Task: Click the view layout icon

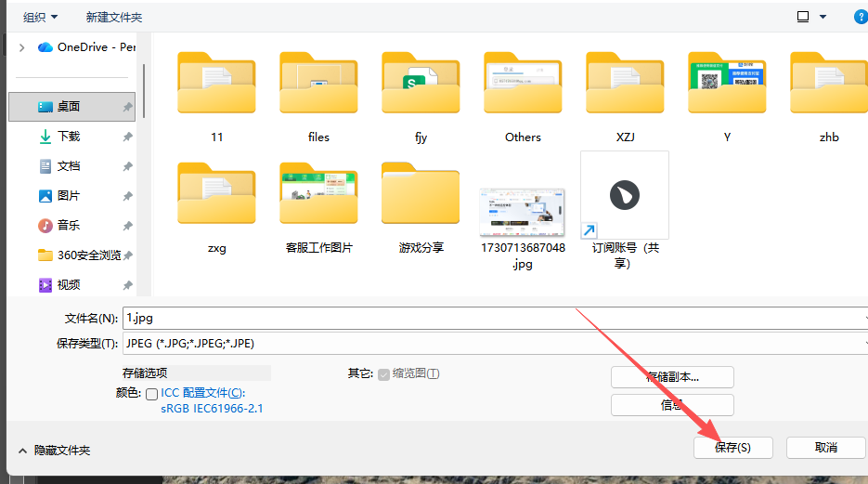Action: (x=803, y=17)
